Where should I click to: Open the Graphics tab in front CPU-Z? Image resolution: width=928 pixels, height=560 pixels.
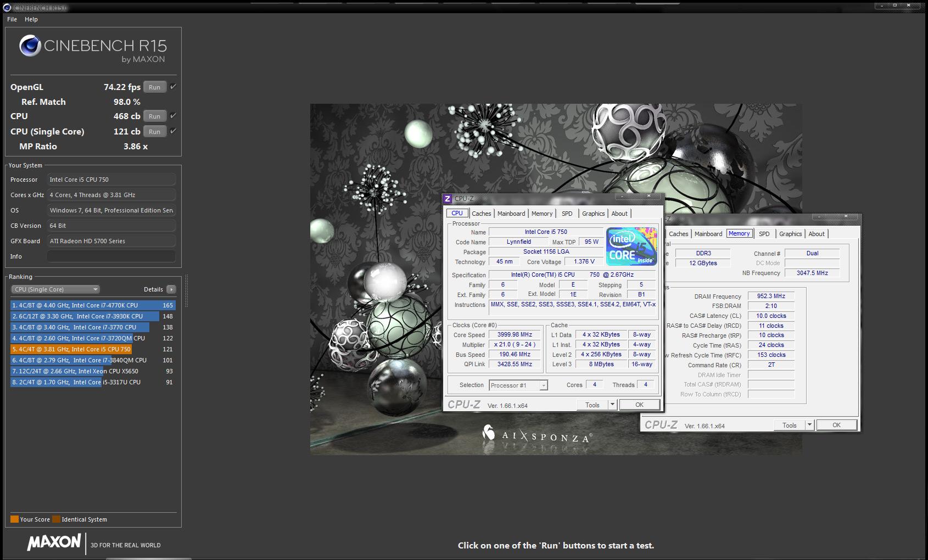point(594,214)
